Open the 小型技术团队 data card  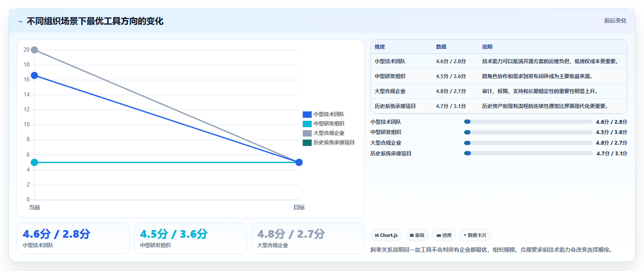tap(73, 238)
